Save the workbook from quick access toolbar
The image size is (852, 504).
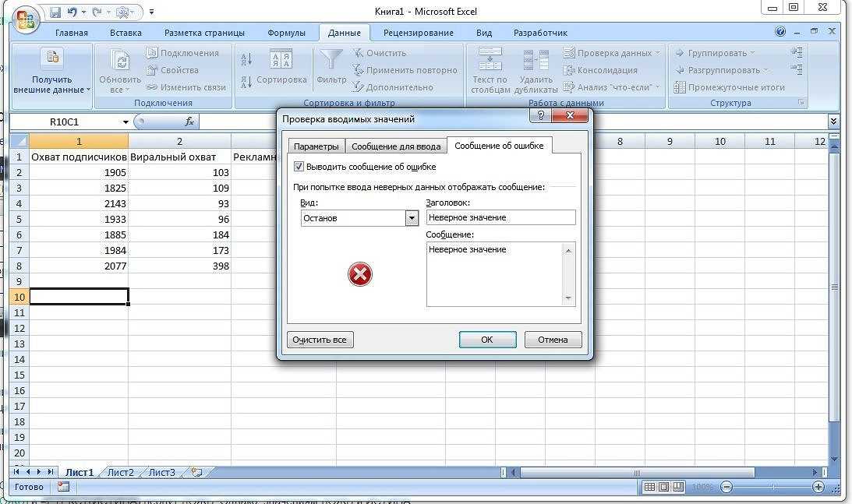pos(55,12)
